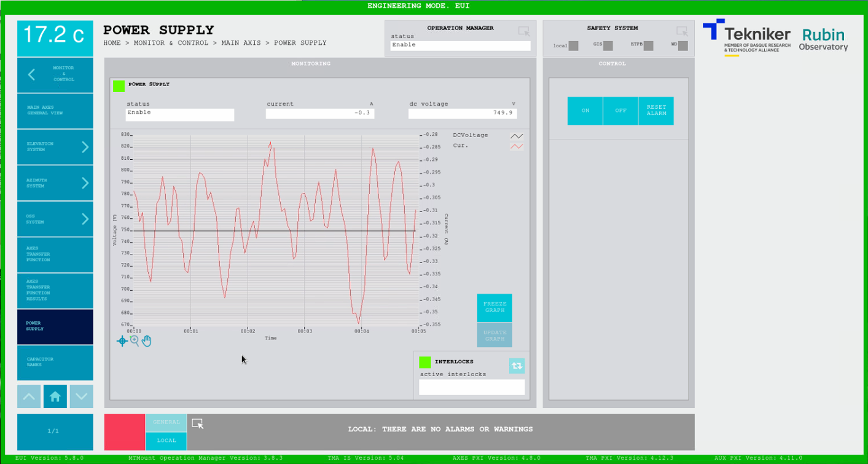Click the green Interlocks status indicator
This screenshot has height=464, width=868.
click(425, 363)
